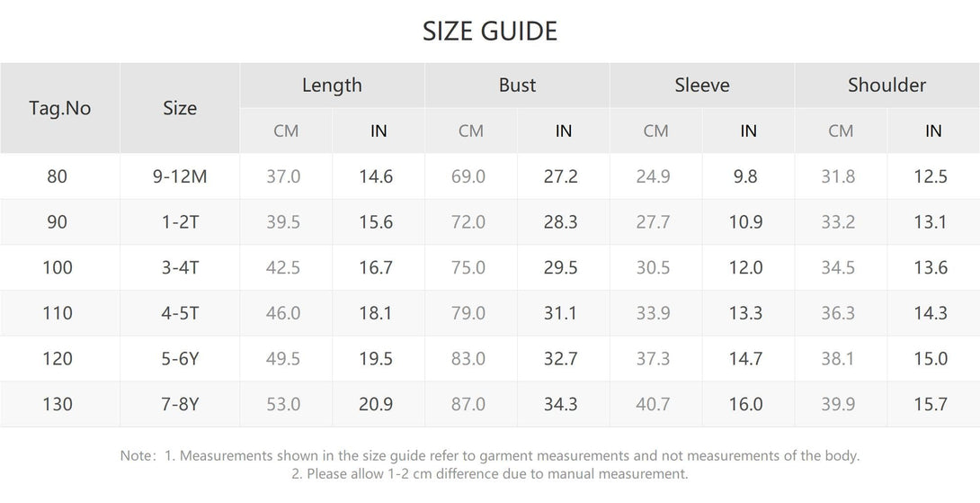Viewport: 980px width, 503px height.
Task: Select tag number 80 cell
Action: click(x=58, y=177)
